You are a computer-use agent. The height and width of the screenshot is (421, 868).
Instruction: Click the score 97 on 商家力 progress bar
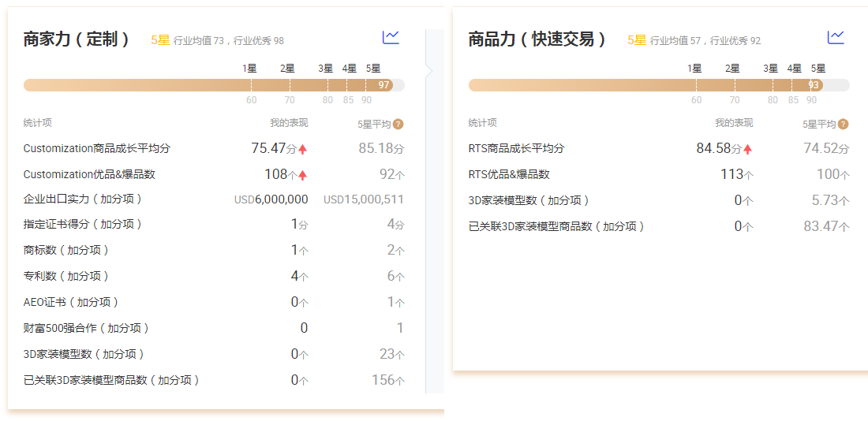click(384, 85)
